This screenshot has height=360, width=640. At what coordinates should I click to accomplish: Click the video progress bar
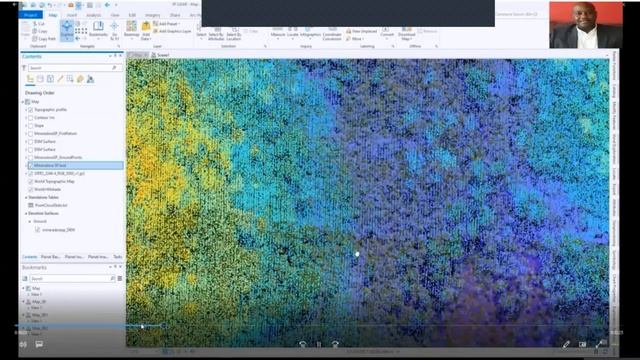[x=312, y=326]
